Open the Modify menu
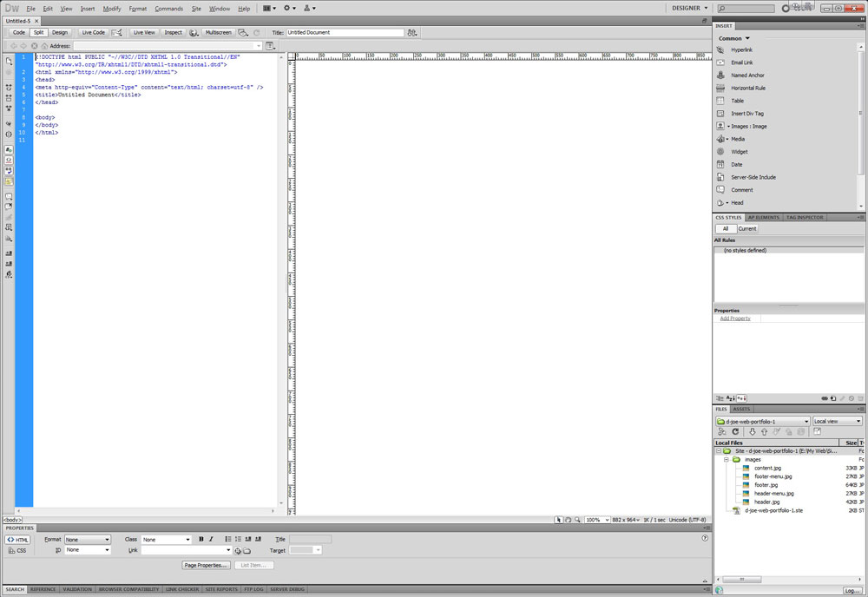868x597 pixels. [112, 9]
